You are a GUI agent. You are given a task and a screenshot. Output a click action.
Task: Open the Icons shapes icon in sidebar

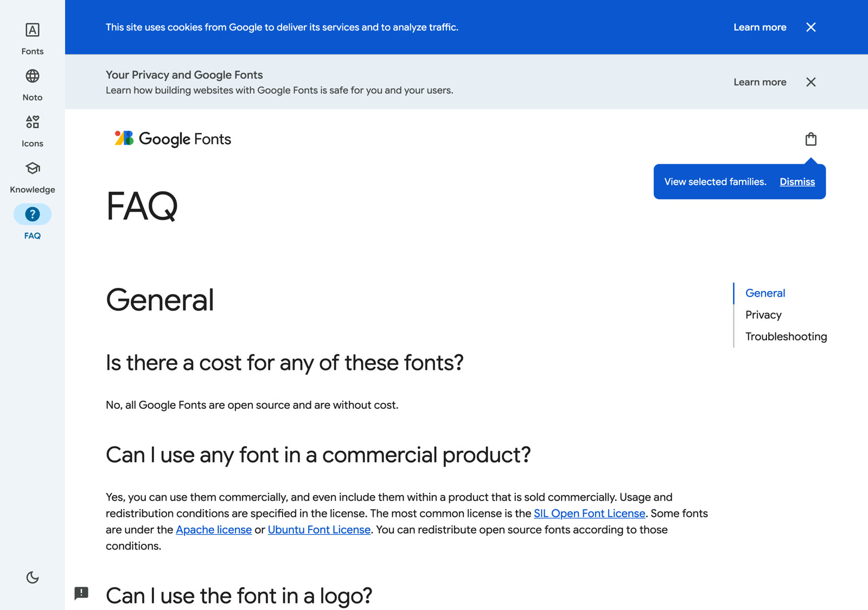click(x=33, y=122)
